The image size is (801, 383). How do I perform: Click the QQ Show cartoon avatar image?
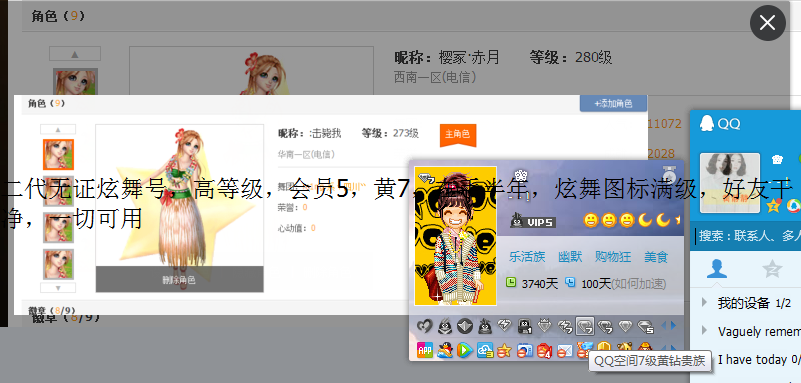[x=456, y=236]
